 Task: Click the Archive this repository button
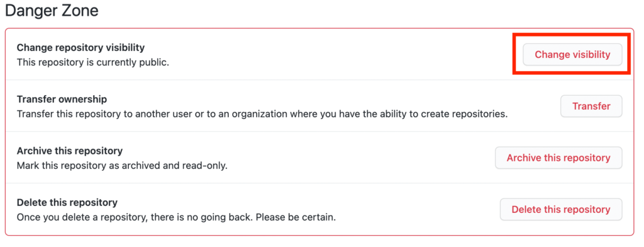(558, 158)
